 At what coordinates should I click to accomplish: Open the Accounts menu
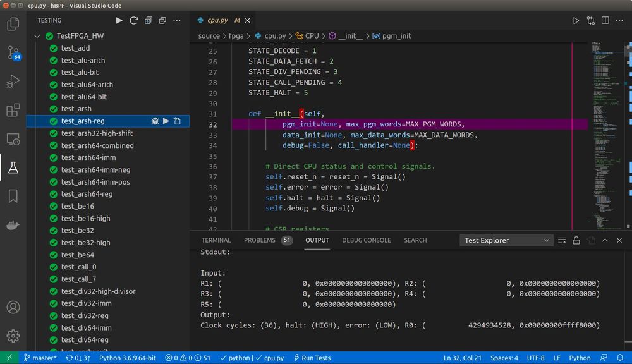tap(13, 307)
